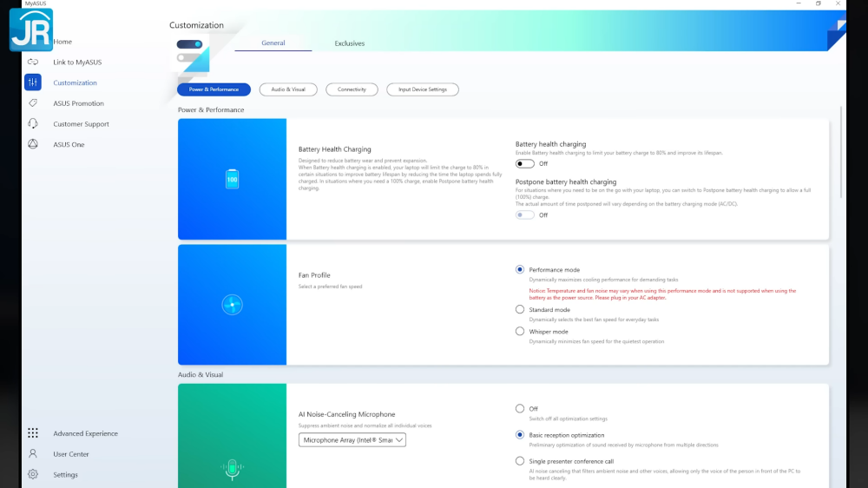Click the 'Fan Profile' heading text
Screen dimensions: 868x488
314,274
